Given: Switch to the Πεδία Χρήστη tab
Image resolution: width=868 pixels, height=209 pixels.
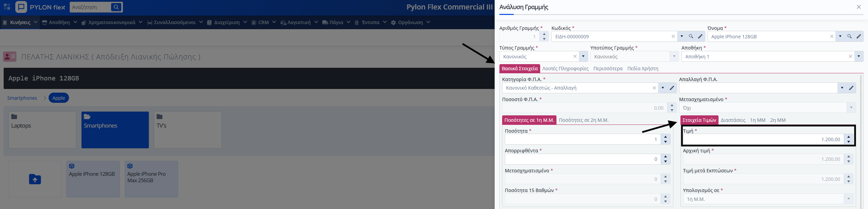Looking at the screenshot, I should point(643,69).
